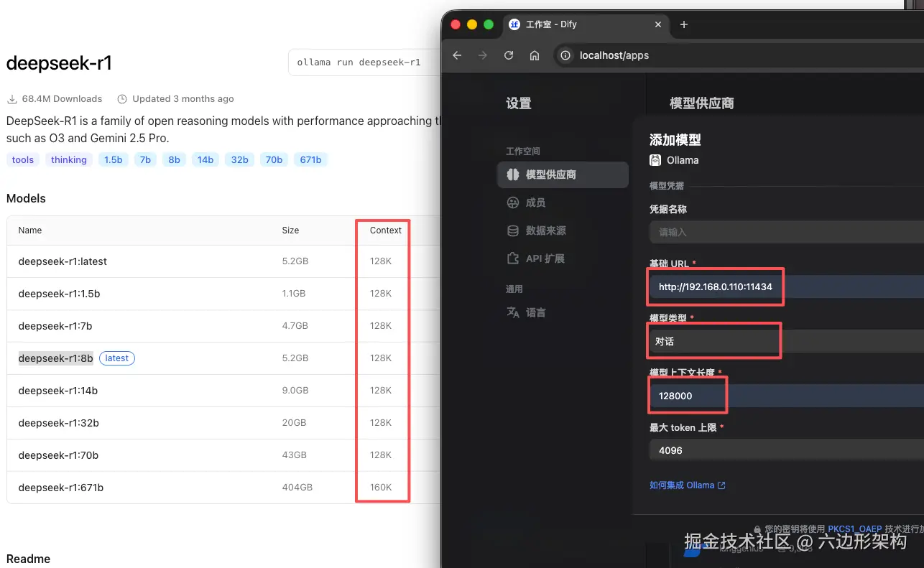Click the browser home icon
Viewport: 924px width, 568px height.
tap(534, 55)
